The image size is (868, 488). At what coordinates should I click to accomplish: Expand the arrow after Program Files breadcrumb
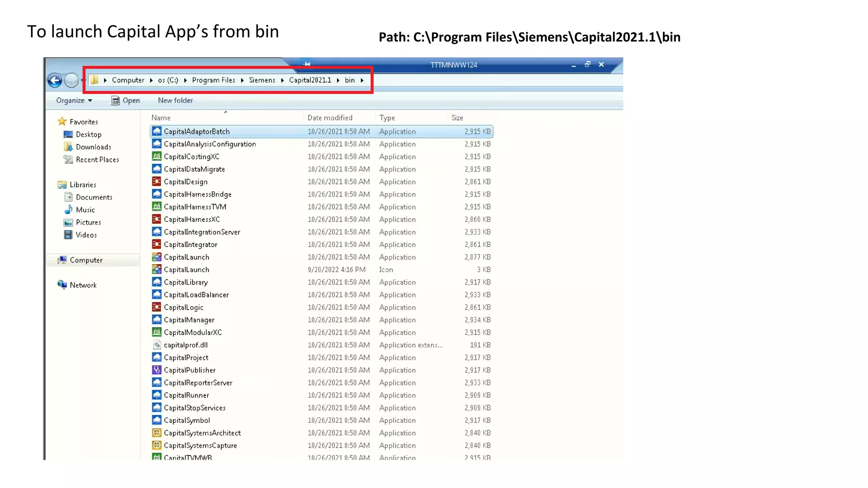[x=242, y=80]
